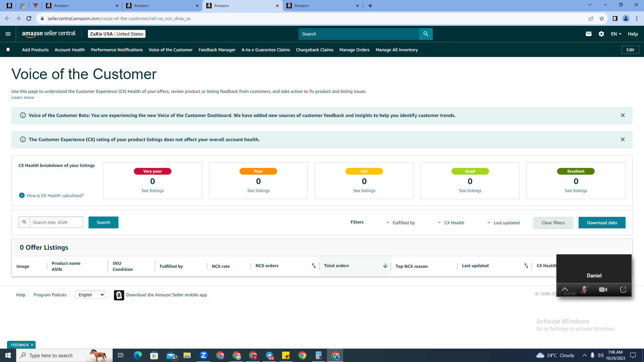This screenshot has width=644, height=362.
Task: Toggle video camera in Zoom mini window
Action: [603, 290]
